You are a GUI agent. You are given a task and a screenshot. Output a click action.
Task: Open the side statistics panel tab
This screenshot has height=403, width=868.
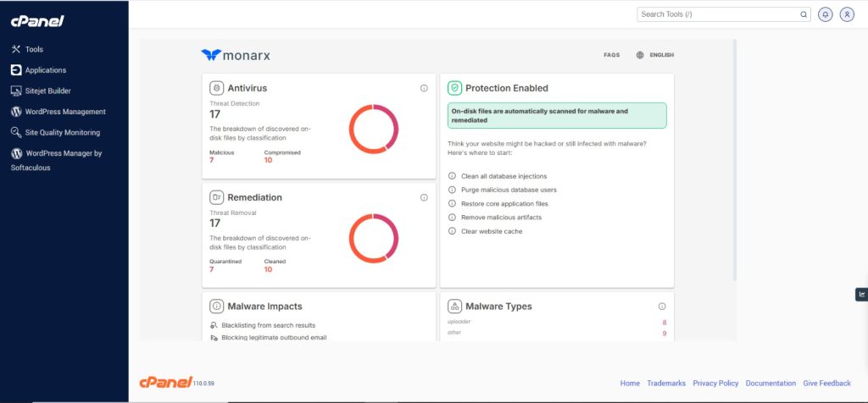pyautogui.click(x=861, y=295)
